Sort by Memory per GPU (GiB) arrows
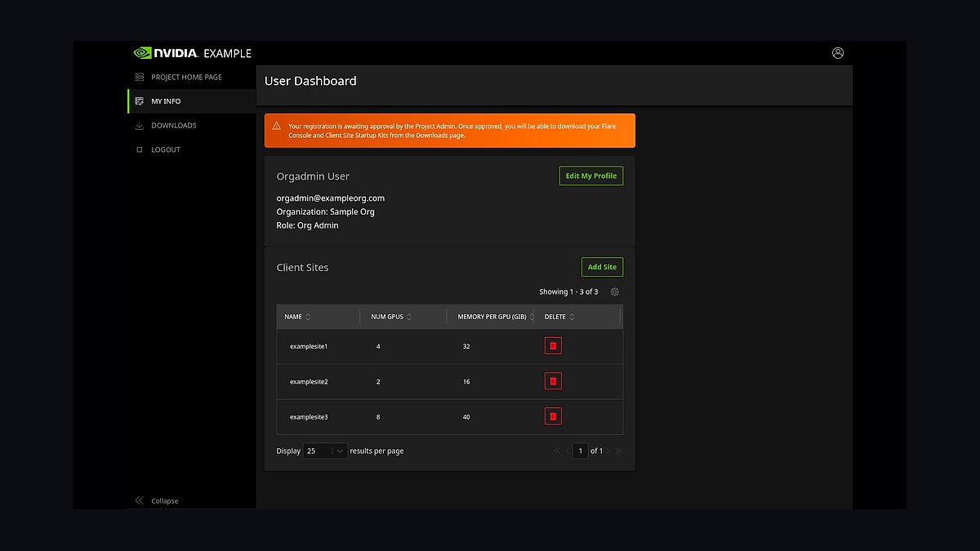 [x=532, y=317]
